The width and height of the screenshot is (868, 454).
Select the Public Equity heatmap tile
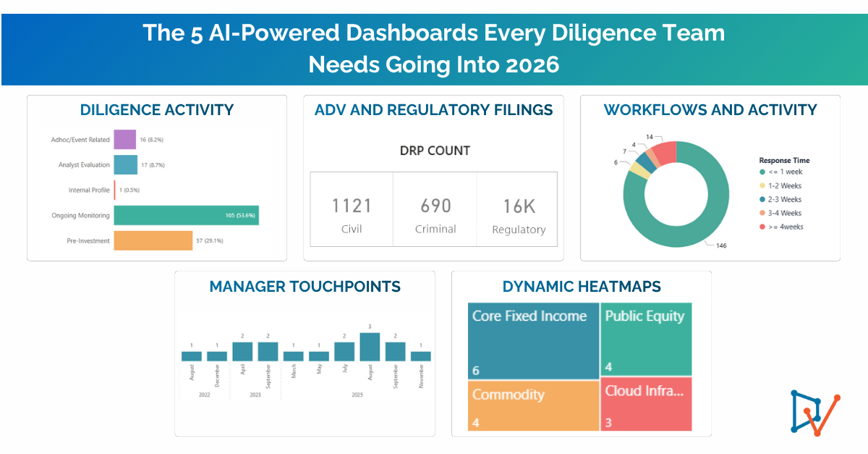(x=645, y=340)
